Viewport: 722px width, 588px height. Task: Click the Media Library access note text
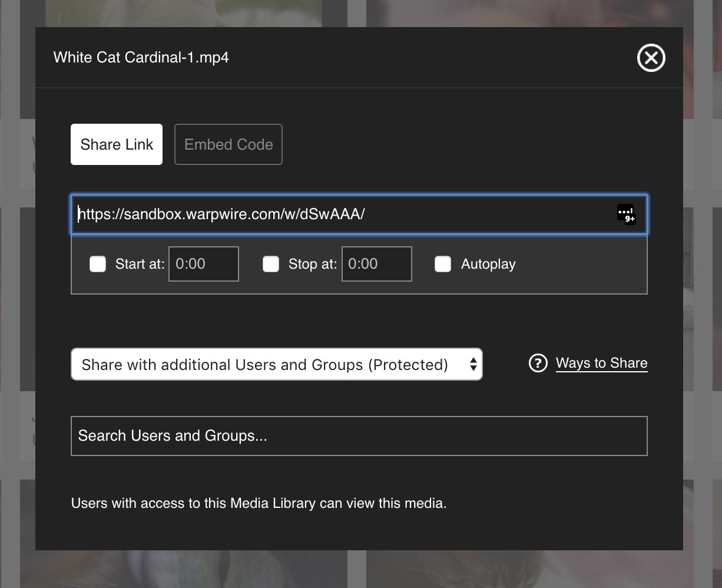point(259,503)
